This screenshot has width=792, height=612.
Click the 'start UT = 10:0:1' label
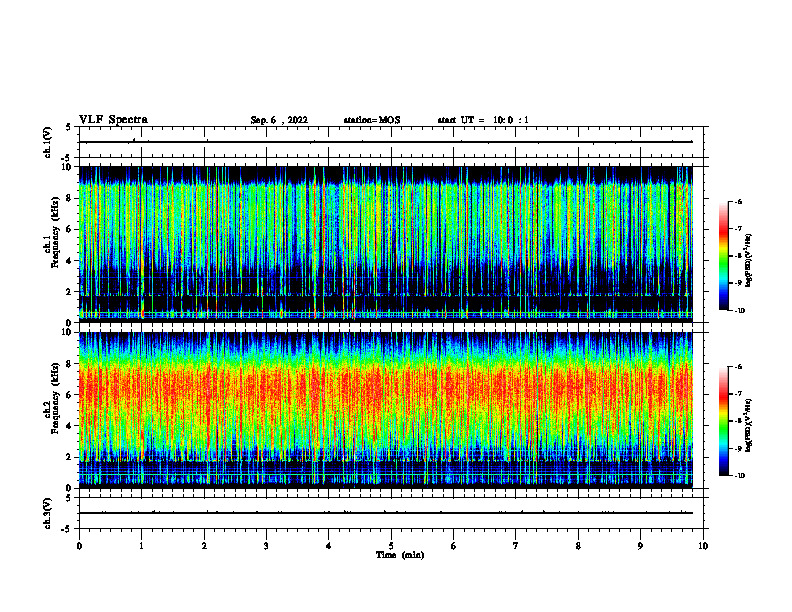pos(483,120)
